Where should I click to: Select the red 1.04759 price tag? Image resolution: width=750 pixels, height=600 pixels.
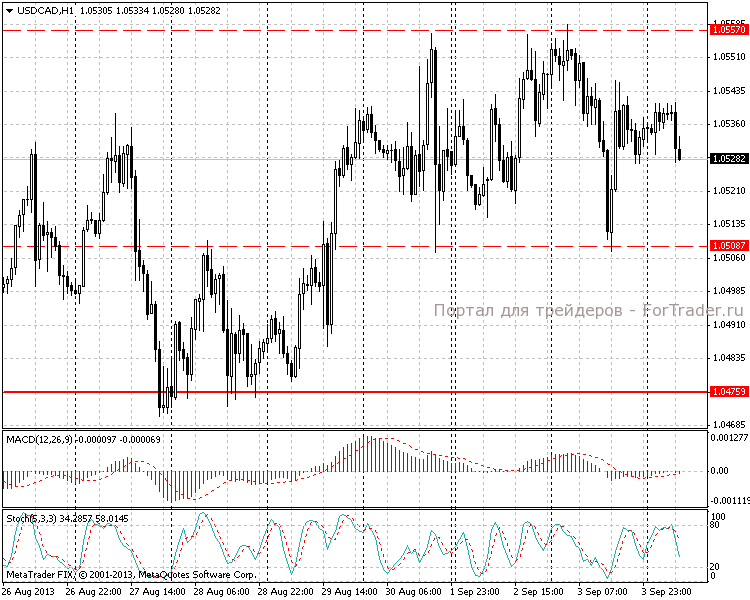pos(729,391)
